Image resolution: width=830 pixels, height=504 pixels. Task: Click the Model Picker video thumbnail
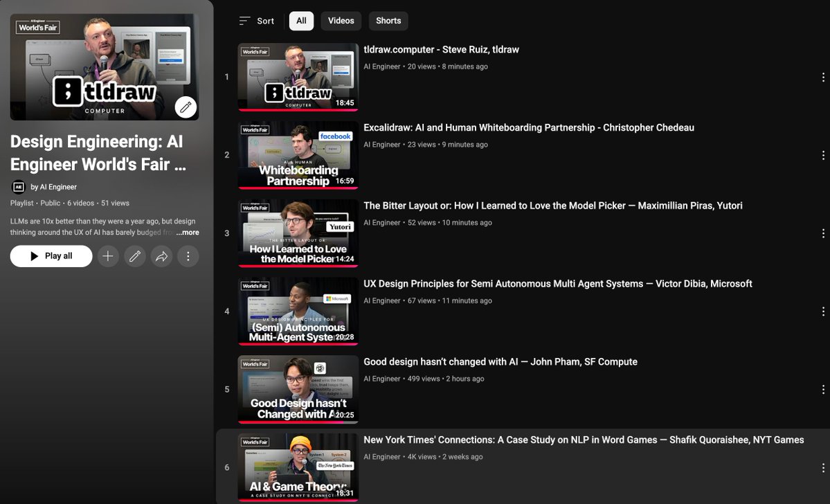click(x=298, y=233)
